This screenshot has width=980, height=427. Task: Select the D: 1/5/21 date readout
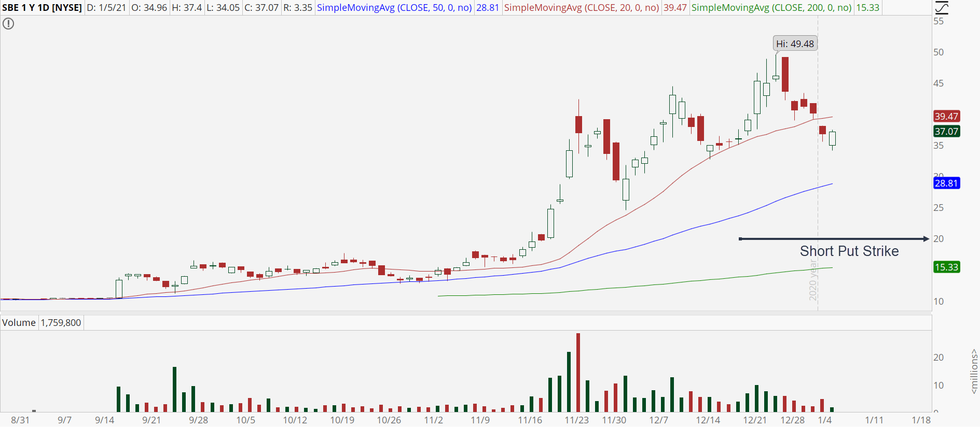(x=106, y=8)
